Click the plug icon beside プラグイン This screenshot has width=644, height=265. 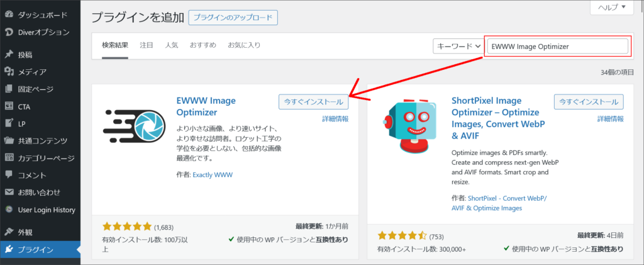pos(9,249)
